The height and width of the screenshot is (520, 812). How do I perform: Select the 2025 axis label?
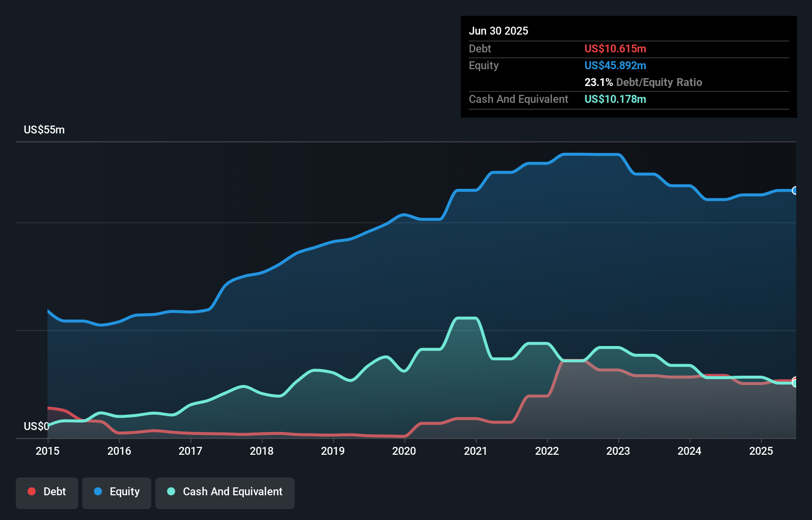pyautogui.click(x=762, y=451)
